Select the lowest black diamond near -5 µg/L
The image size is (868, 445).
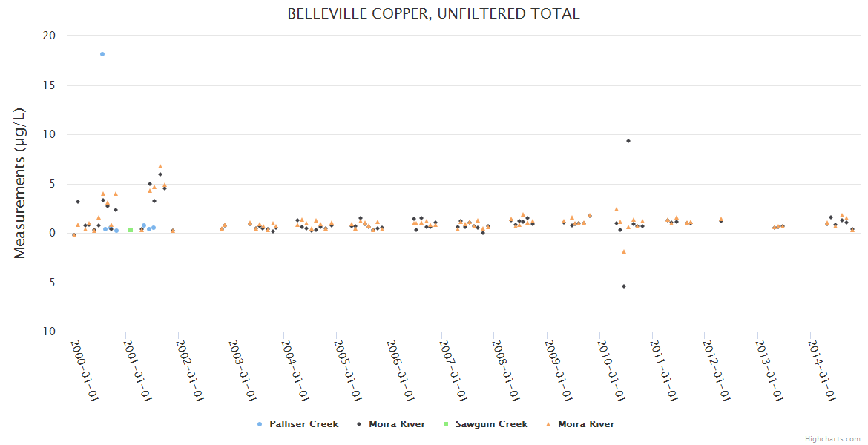pos(624,286)
